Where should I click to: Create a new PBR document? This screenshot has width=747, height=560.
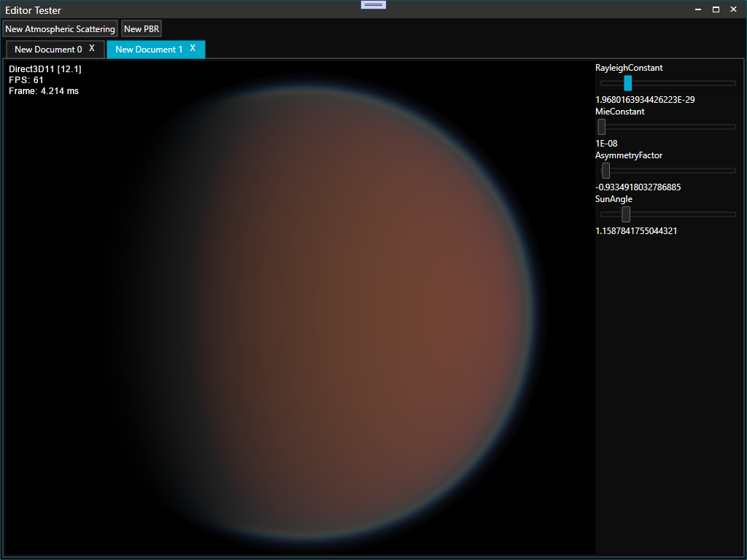click(x=142, y=29)
